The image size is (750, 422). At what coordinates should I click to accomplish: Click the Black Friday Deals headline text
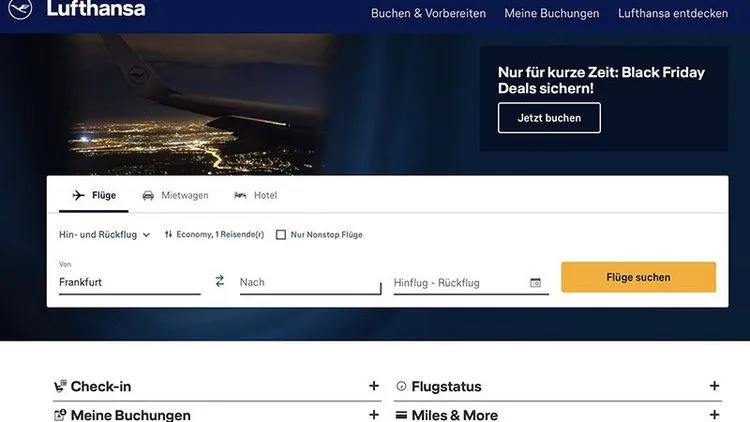601,80
